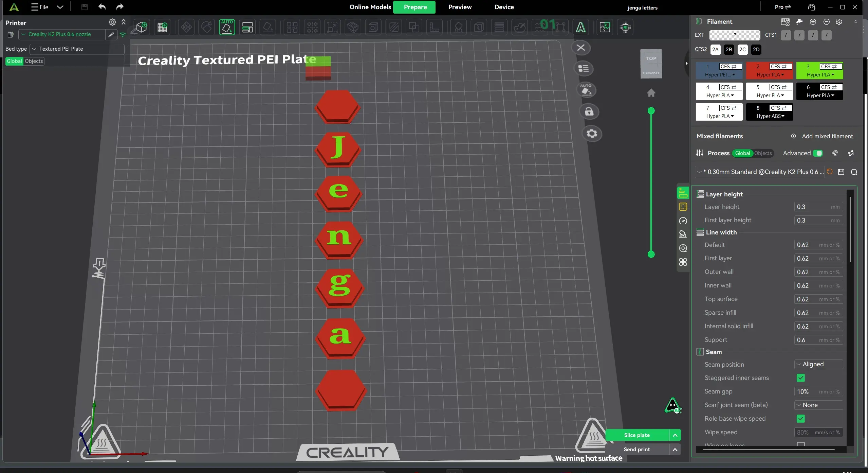Switch Process scope to Global
The width and height of the screenshot is (868, 473).
pyautogui.click(x=742, y=153)
